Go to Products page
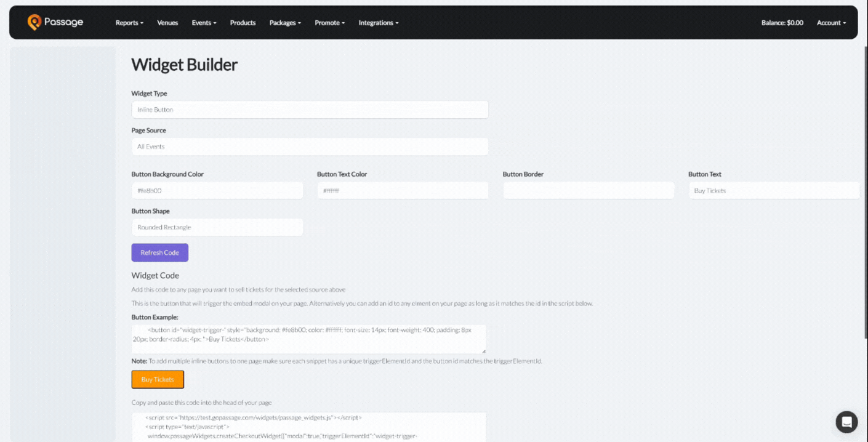Viewport: 868px width, 442px height. pos(243,23)
